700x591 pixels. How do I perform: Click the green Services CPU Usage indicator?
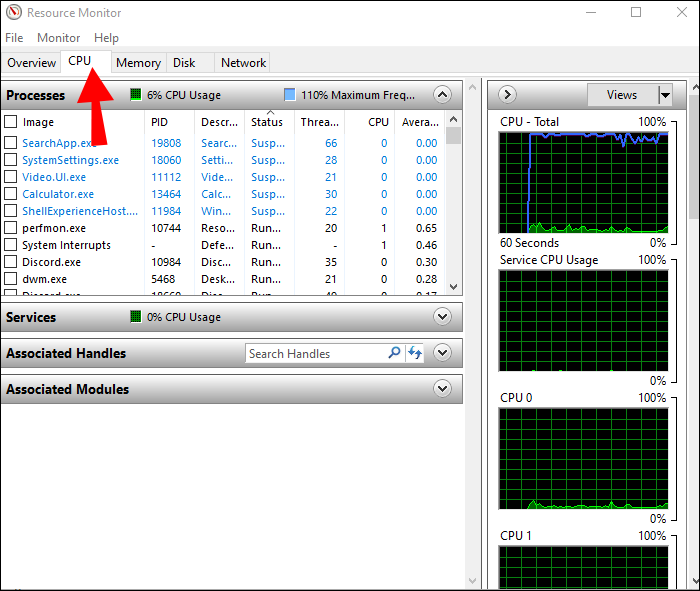135,316
